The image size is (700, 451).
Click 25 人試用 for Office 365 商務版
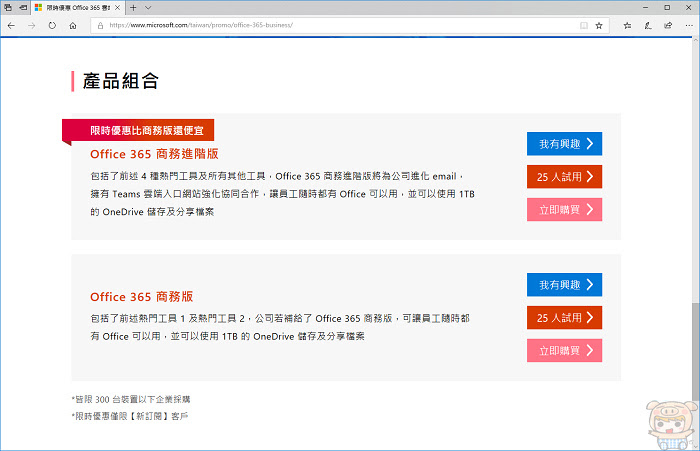tap(564, 317)
